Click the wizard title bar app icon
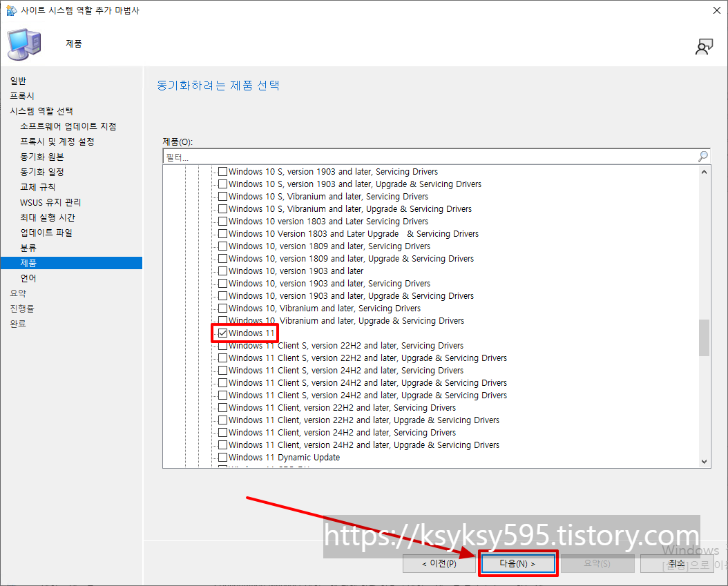728x586 pixels. coord(11,10)
